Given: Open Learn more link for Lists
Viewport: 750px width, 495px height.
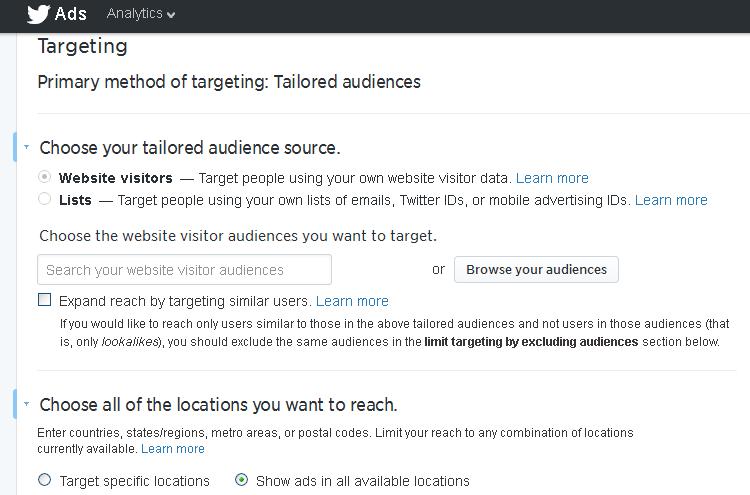Looking at the screenshot, I should (671, 200).
